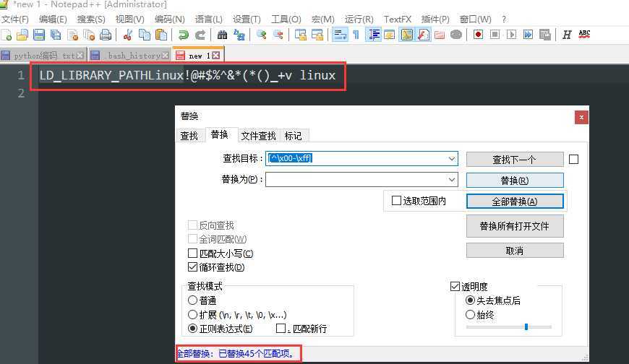Viewport: 629px width, 364px height.
Task: Switch to the 文件查找 tab
Action: 258,136
